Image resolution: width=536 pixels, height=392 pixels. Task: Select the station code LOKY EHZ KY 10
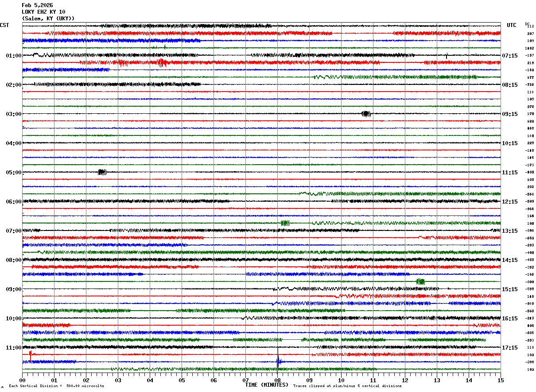(43, 12)
